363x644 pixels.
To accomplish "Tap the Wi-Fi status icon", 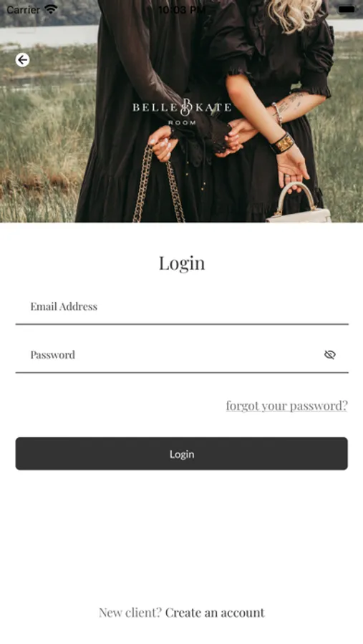I will pos(51,9).
